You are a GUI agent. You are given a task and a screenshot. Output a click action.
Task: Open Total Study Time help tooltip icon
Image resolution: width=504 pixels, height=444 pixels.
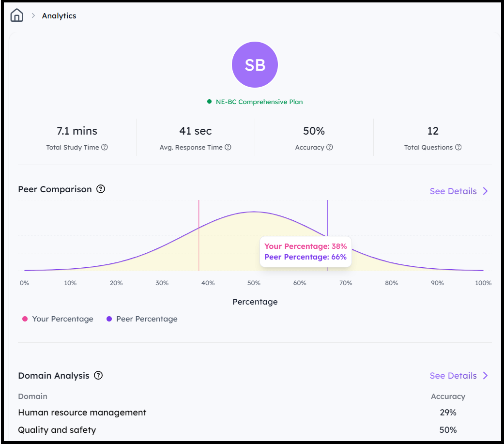pos(105,147)
